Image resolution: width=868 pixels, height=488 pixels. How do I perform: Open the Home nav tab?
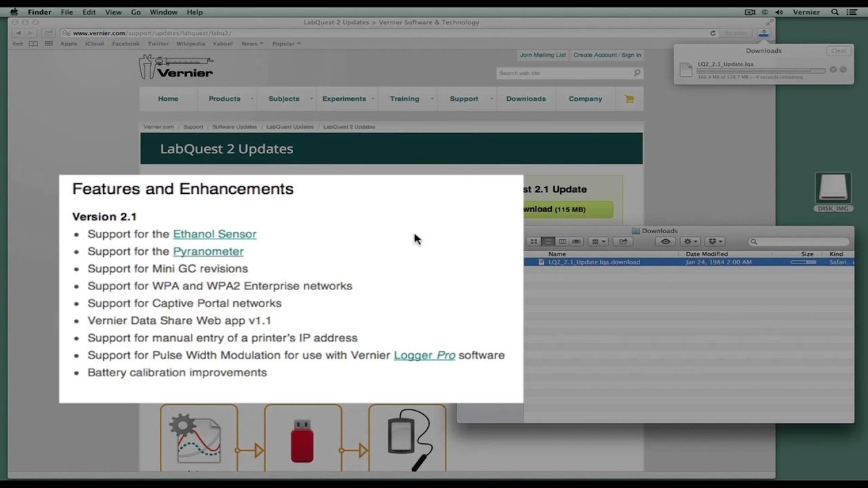coord(168,99)
